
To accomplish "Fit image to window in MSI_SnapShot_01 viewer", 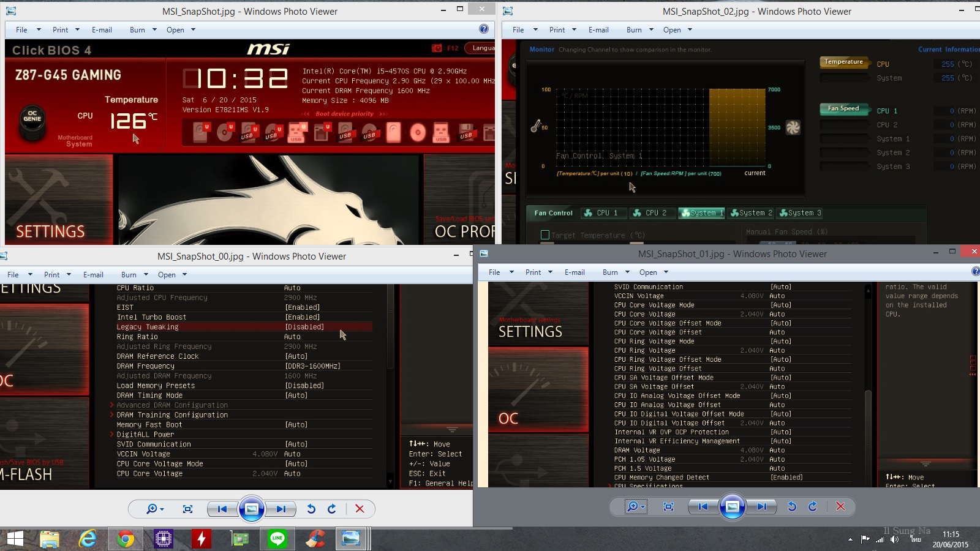I will (668, 506).
